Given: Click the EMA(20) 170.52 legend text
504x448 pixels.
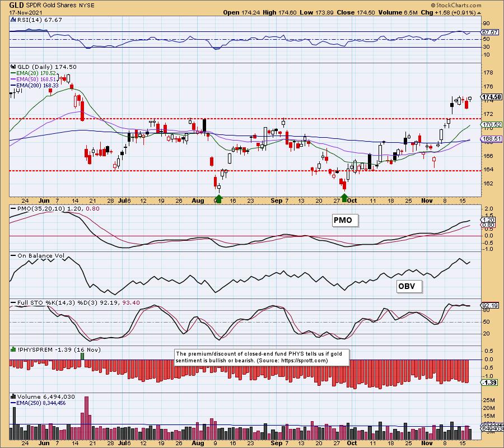Looking at the screenshot, I should pos(36,73).
